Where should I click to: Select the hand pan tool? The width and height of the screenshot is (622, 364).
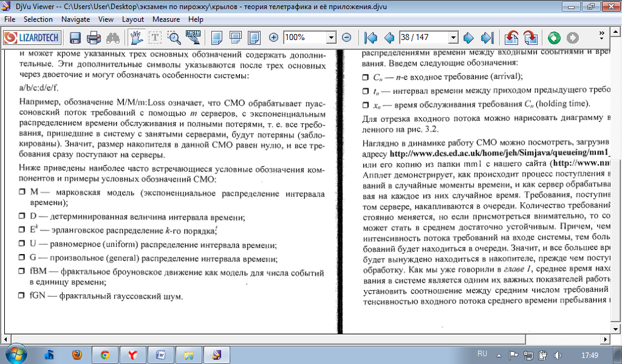pyautogui.click(x=137, y=38)
